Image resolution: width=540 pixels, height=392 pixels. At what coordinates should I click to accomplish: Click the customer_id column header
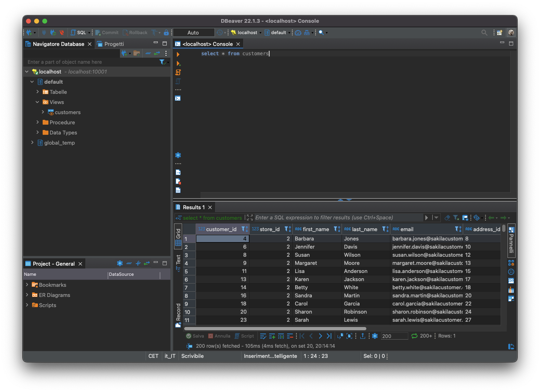pyautogui.click(x=222, y=229)
